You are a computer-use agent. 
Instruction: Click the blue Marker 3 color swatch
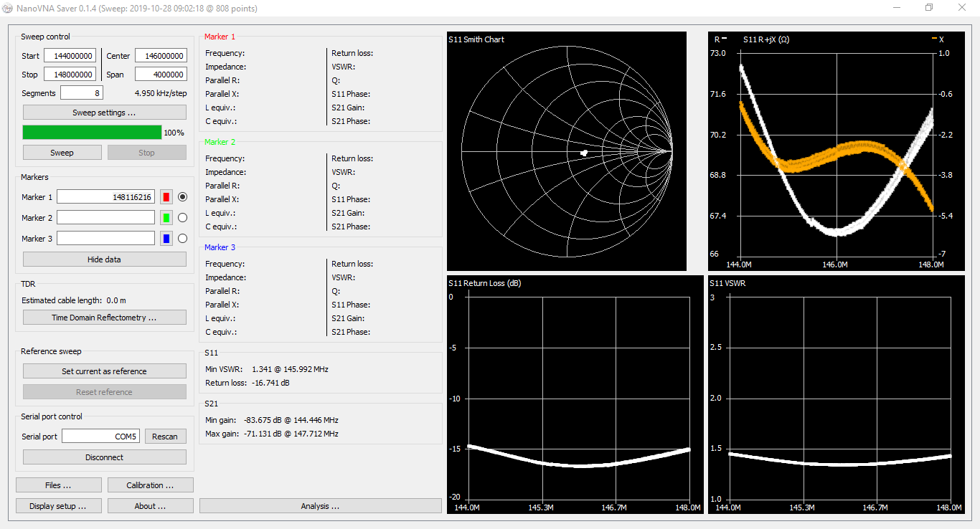pos(166,238)
